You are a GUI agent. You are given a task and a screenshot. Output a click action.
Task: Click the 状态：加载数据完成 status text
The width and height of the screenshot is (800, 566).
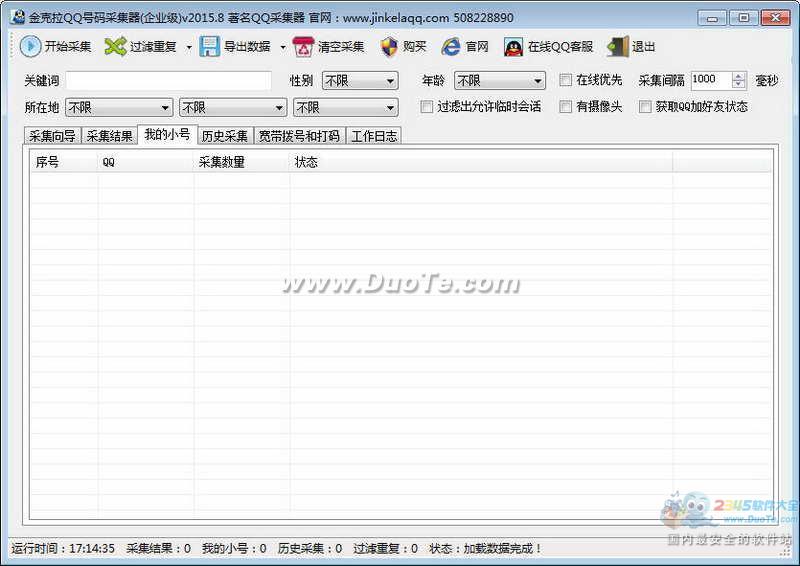485,549
